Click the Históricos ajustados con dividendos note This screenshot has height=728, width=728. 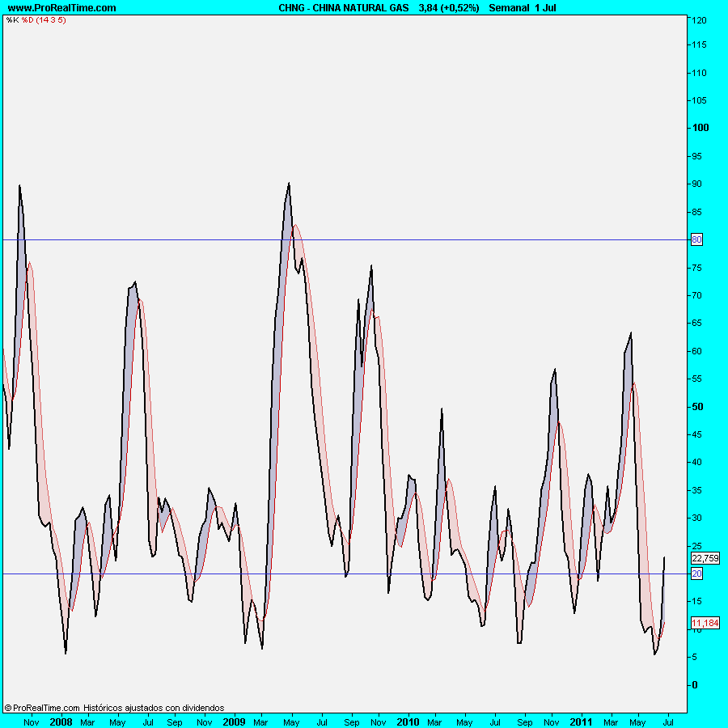click(154, 708)
